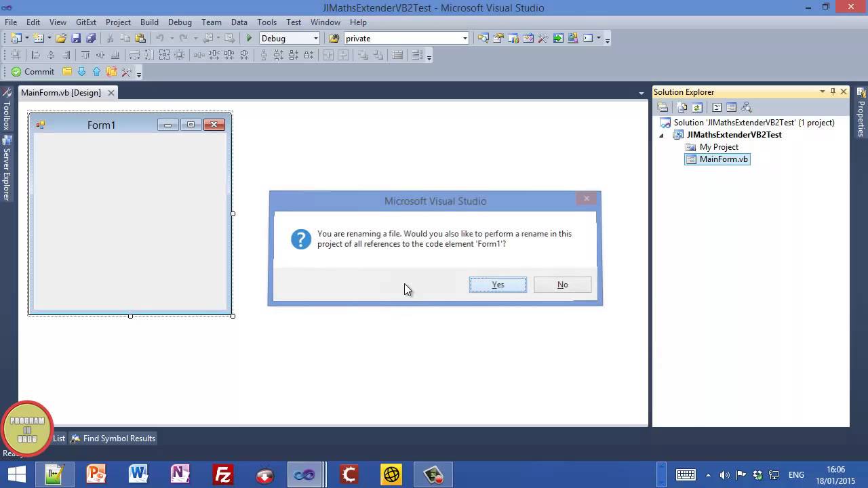Click the Form1 title bar in designer

[x=102, y=125]
